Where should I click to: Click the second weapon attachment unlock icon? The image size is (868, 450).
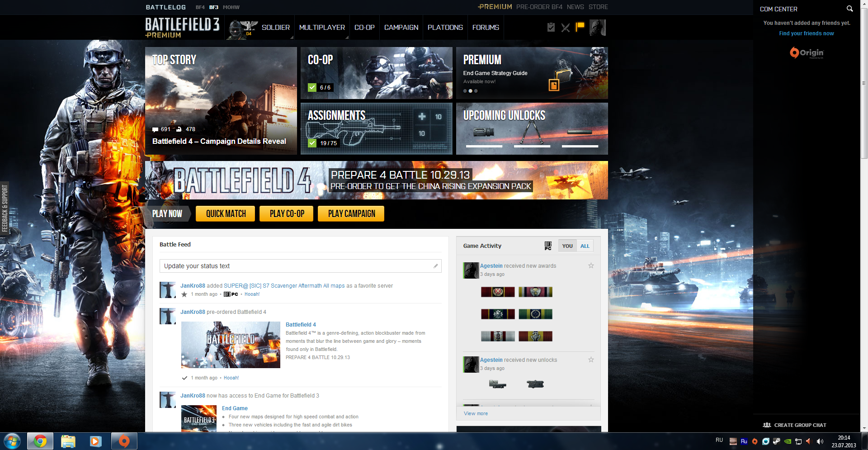click(x=535, y=384)
